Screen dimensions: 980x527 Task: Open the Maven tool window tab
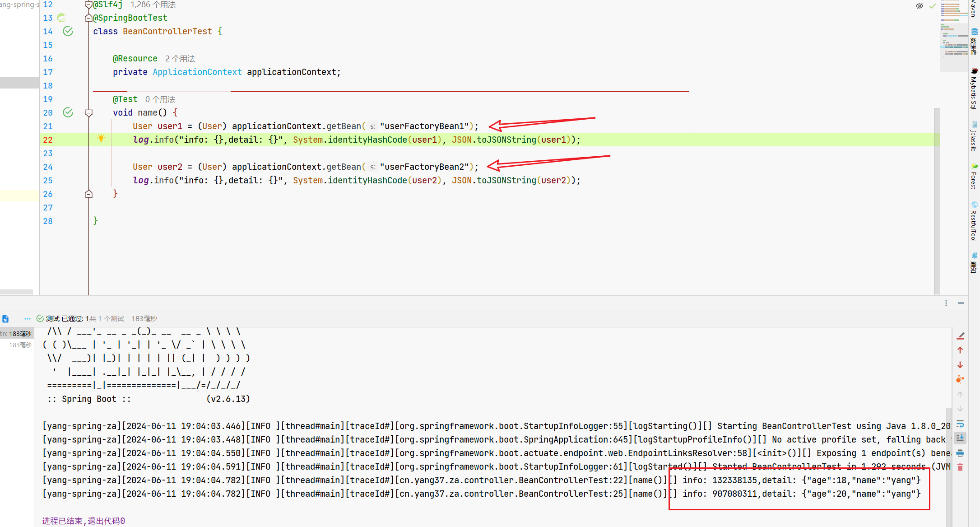[x=973, y=8]
